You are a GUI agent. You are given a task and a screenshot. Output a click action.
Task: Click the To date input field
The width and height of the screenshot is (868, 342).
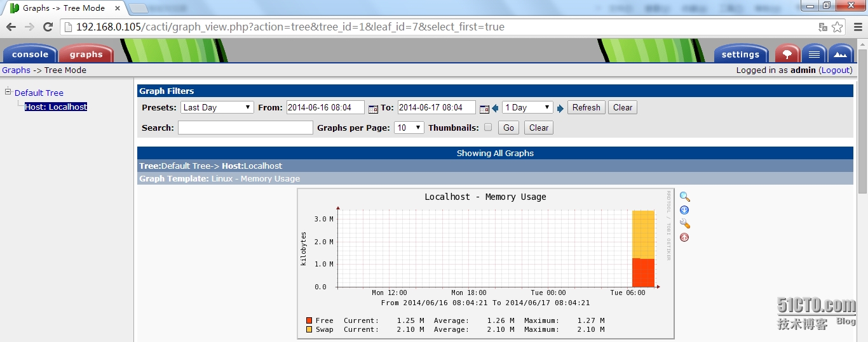click(437, 107)
